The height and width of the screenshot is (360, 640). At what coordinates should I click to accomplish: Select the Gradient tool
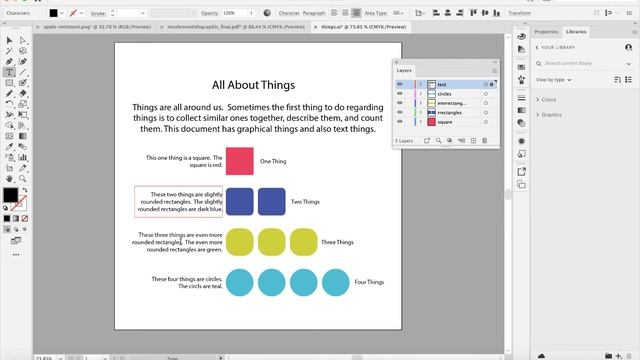[x=23, y=136]
